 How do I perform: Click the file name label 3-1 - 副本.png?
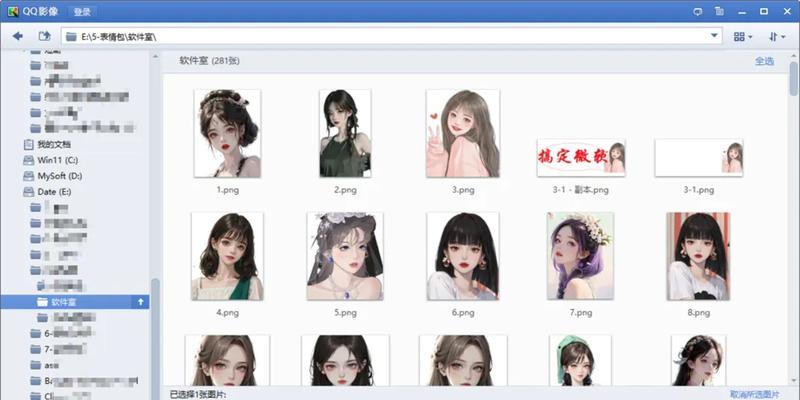coord(581,190)
